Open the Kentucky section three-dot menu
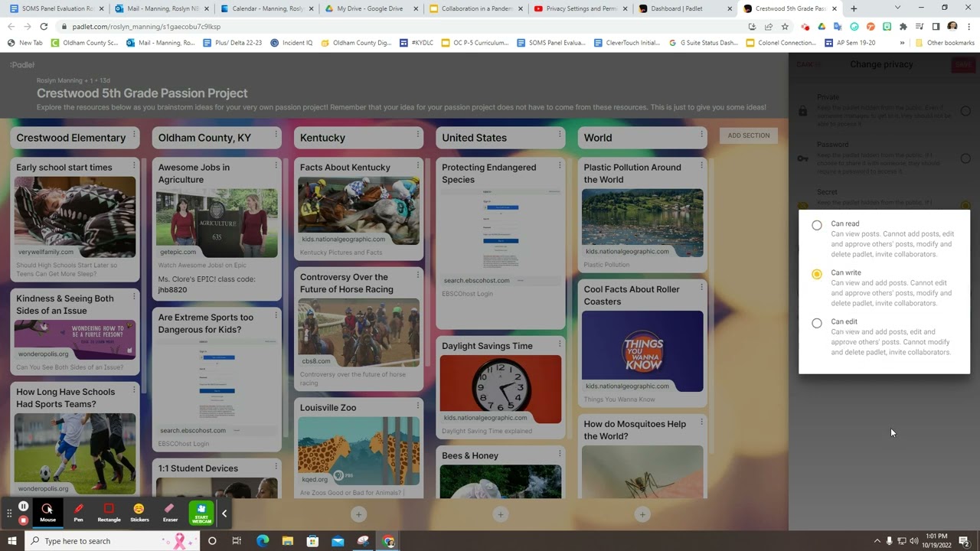The image size is (980, 551). coord(418,135)
